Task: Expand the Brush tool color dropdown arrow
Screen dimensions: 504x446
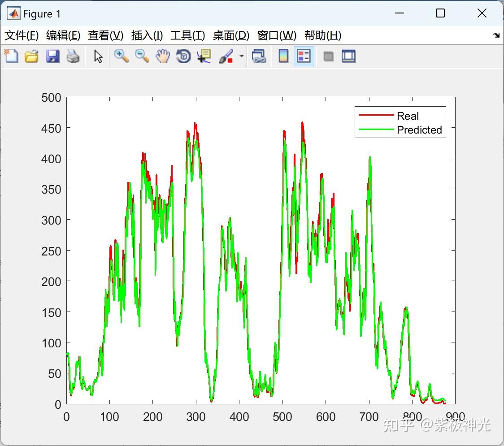Action: pos(242,56)
